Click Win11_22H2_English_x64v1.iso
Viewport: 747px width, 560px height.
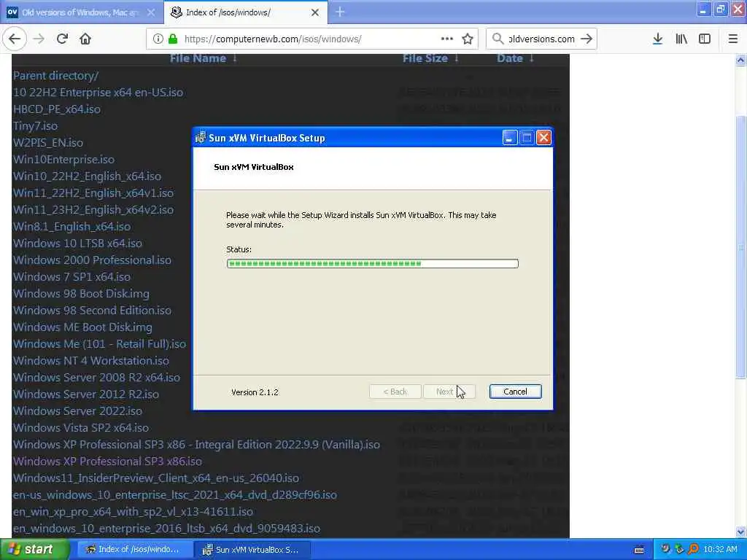pos(93,192)
